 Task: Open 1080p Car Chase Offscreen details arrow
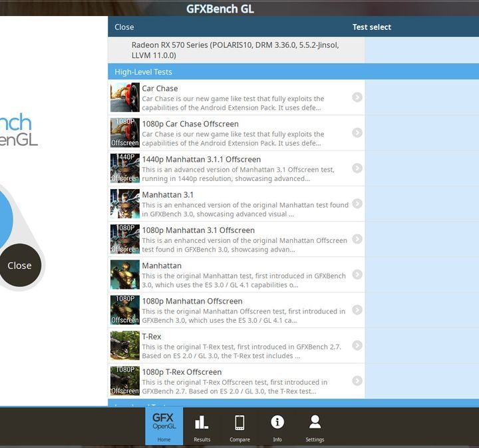[x=357, y=132]
